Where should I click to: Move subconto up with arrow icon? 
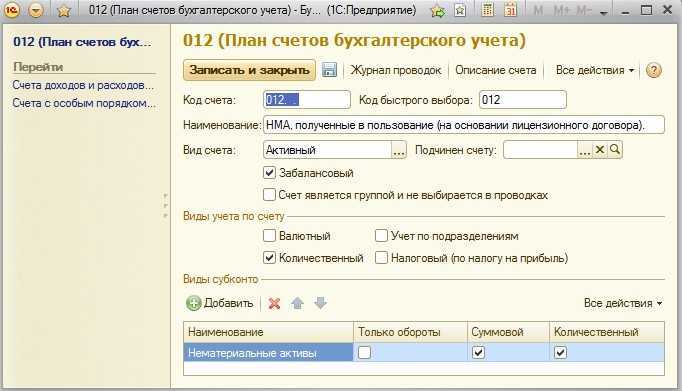(298, 303)
